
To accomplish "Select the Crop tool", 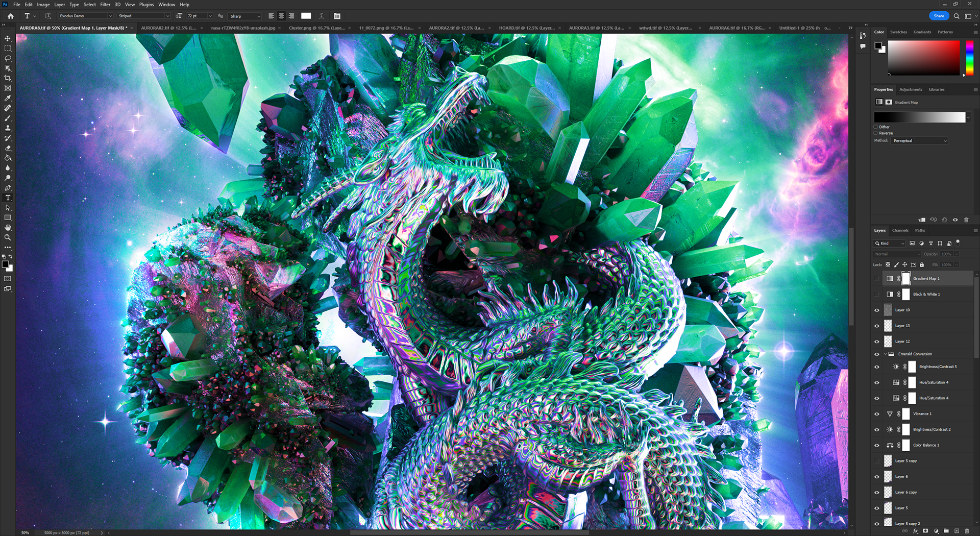I will pos(8,78).
